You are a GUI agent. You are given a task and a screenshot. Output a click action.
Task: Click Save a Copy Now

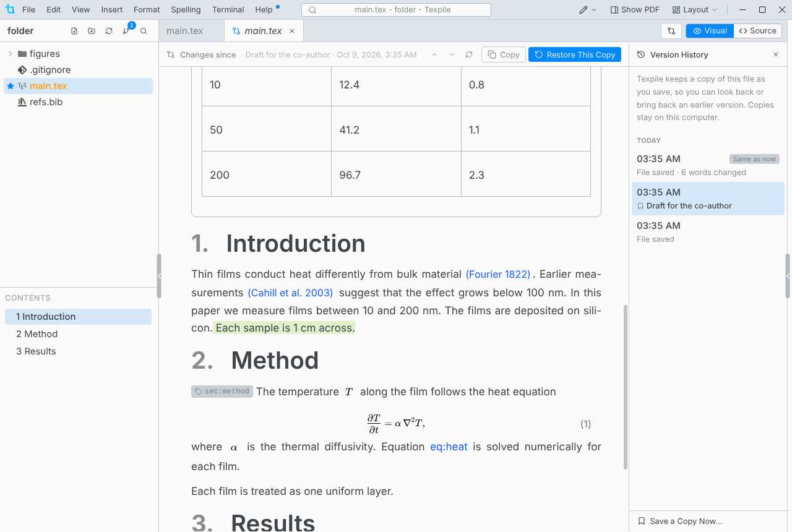tap(680, 521)
